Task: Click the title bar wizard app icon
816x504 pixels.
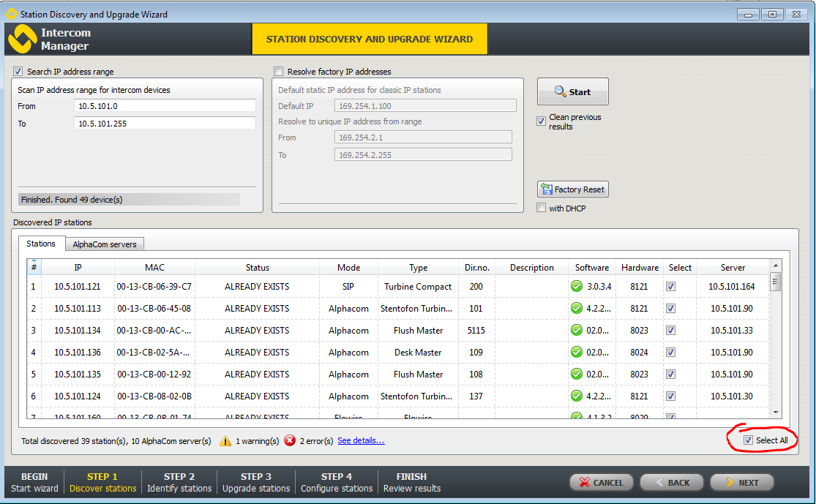Action: [x=10, y=14]
